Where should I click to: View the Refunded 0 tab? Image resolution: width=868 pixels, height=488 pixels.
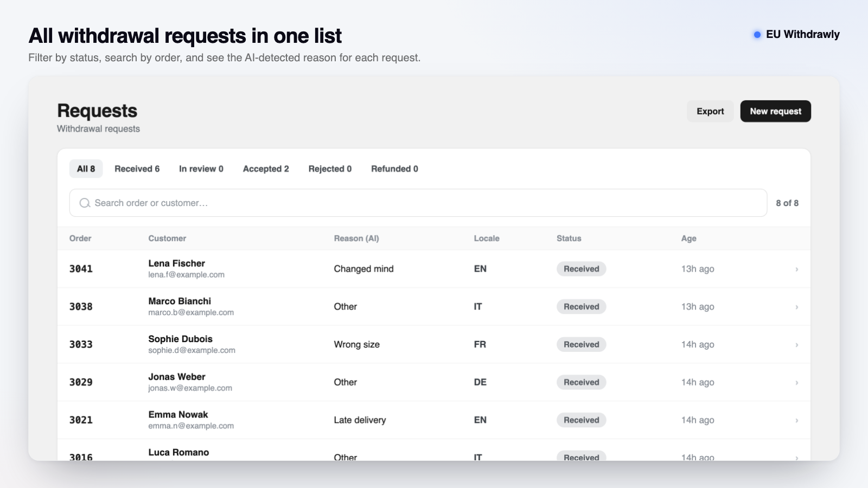pyautogui.click(x=394, y=169)
